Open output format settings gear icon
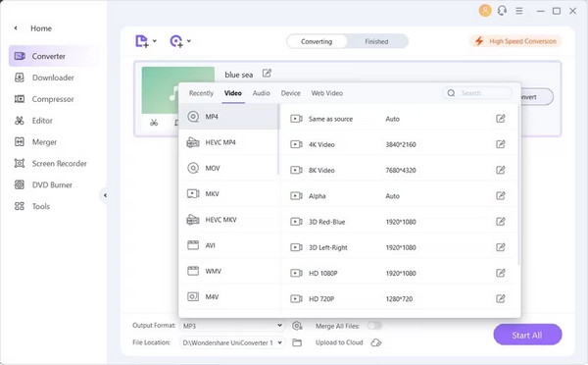 [297, 326]
